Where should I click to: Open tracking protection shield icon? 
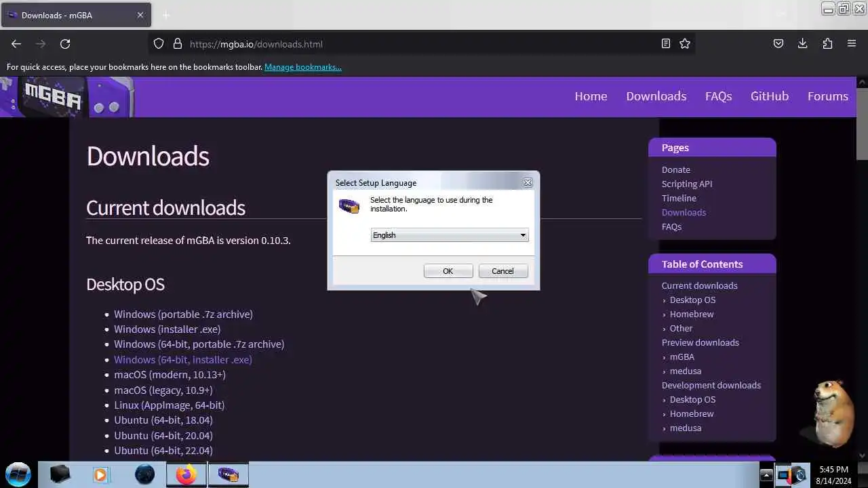pyautogui.click(x=159, y=44)
